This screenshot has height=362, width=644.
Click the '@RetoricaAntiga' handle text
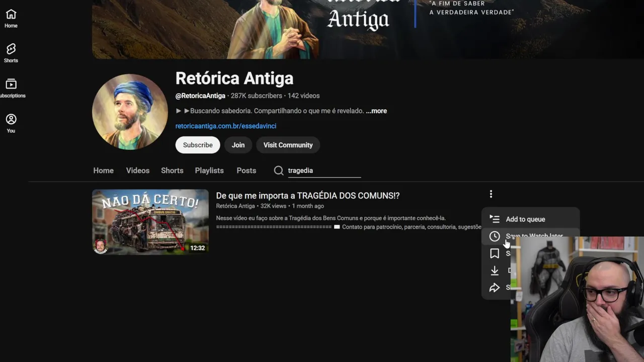[200, 96]
